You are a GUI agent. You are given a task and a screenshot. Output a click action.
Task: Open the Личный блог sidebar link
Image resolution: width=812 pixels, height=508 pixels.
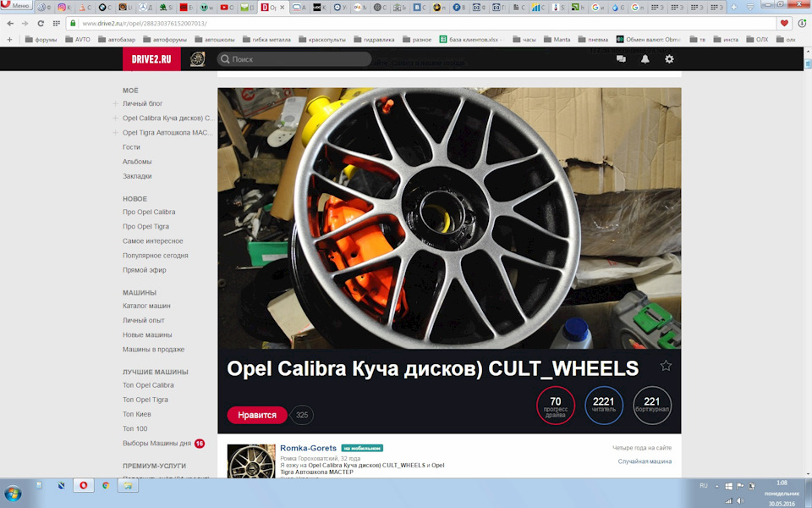[142, 103]
